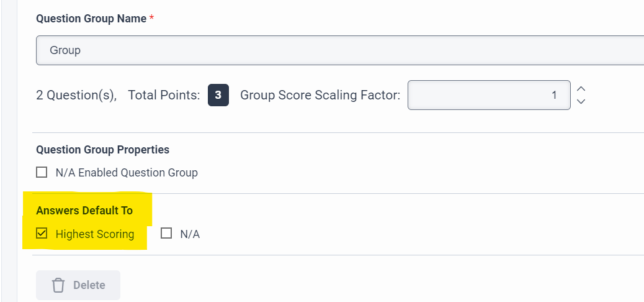The height and width of the screenshot is (302, 644).
Task: Click the Group Score Scaling Factor input
Action: pyautogui.click(x=488, y=95)
